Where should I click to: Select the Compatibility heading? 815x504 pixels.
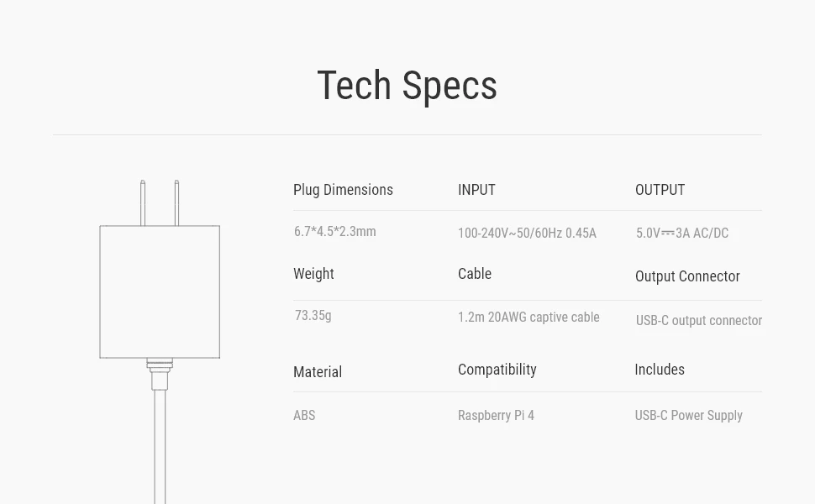[497, 370]
